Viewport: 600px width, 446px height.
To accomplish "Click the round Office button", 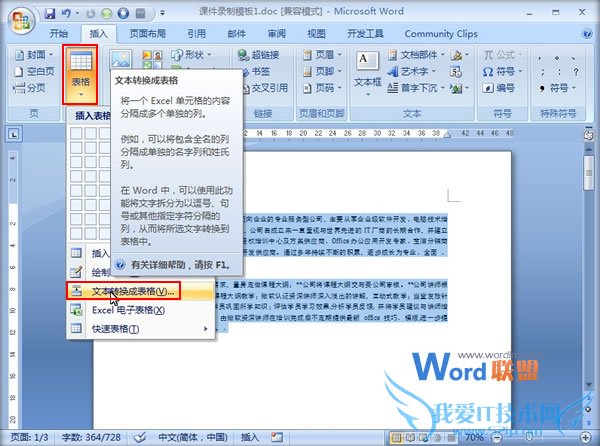I will point(22,20).
